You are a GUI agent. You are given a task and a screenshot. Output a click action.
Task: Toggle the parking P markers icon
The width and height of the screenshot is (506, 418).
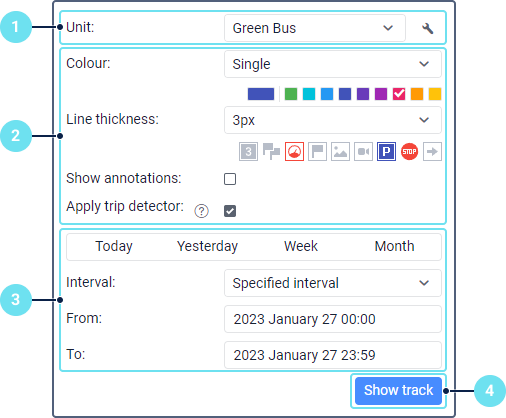point(386,152)
